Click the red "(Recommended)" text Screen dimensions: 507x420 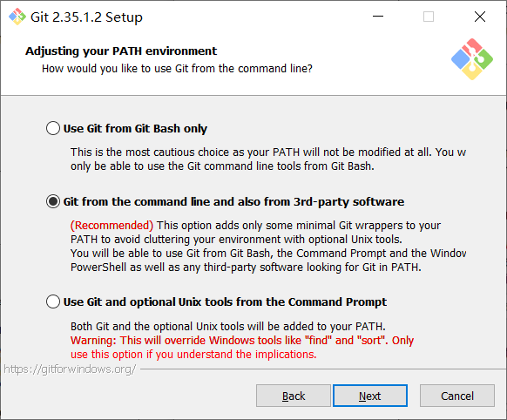point(112,225)
